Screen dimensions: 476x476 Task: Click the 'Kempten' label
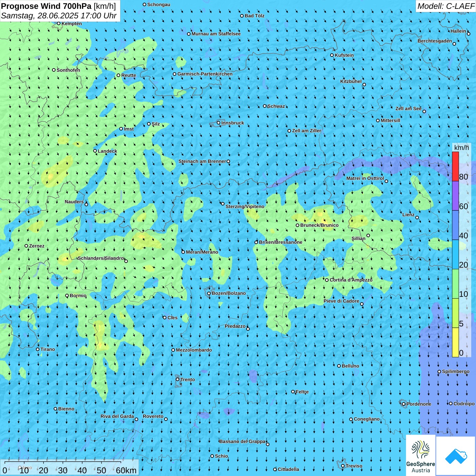(72, 23)
